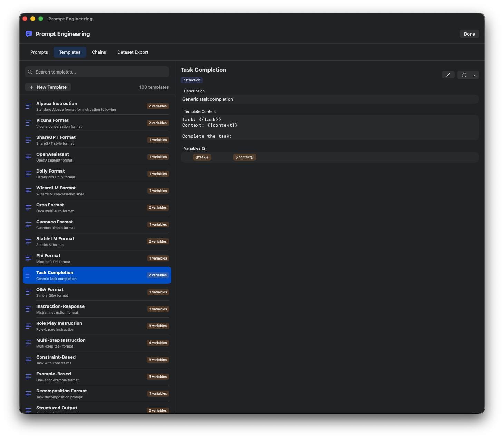This screenshot has width=504, height=439.
Task: Create a New Template
Action: tap(48, 87)
